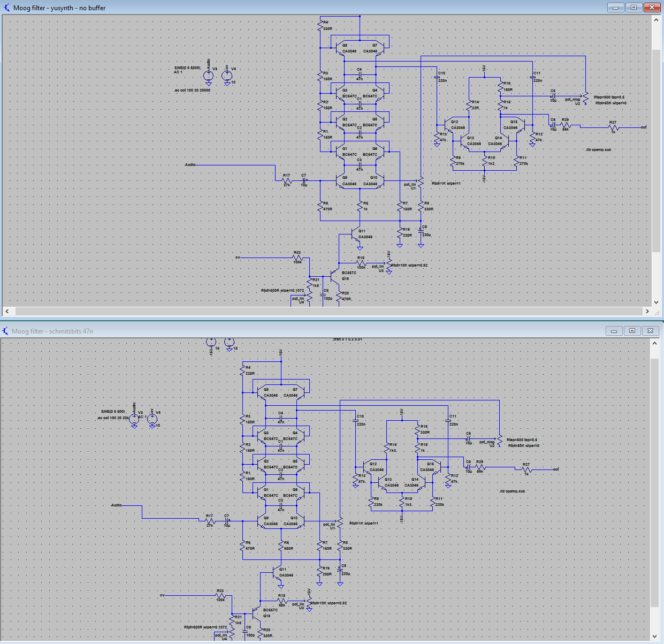Click restore button of the yusynth window
The width and height of the screenshot is (664, 644).
633,7
